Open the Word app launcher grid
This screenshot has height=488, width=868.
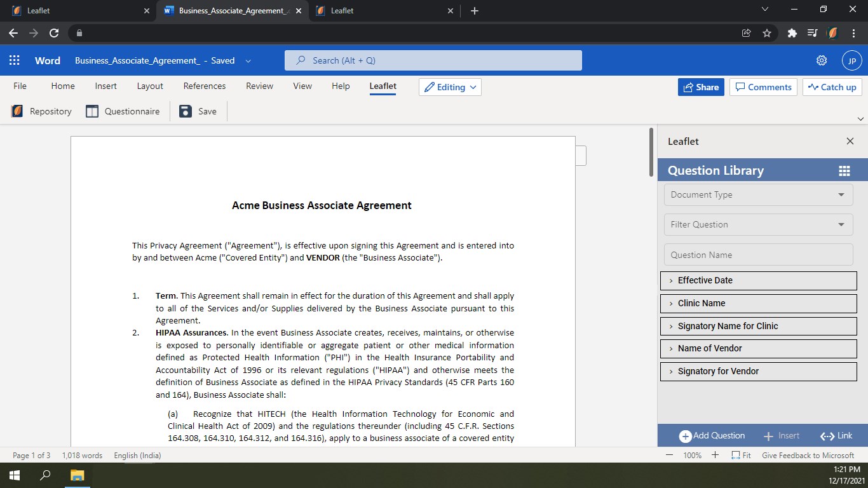coord(15,60)
